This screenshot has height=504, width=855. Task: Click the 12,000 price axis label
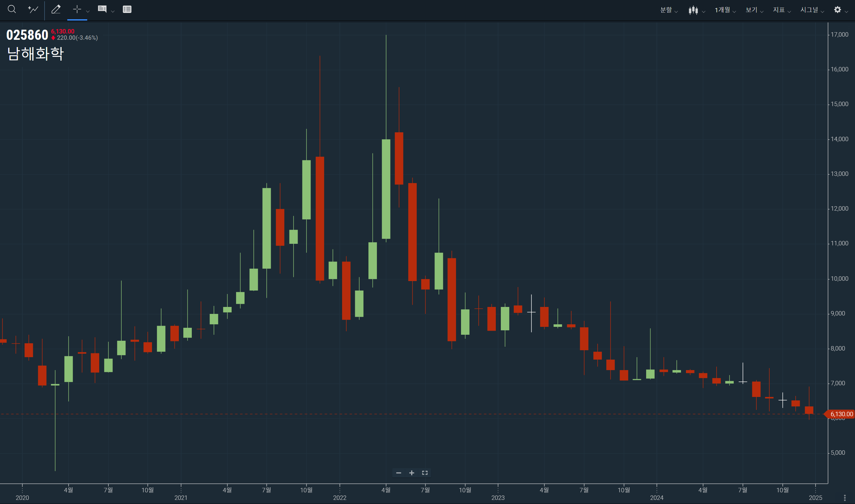[x=840, y=209]
